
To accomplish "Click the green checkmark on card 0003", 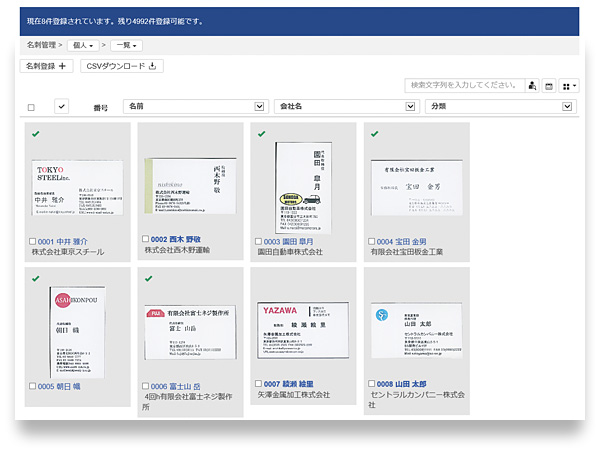I will (x=261, y=134).
